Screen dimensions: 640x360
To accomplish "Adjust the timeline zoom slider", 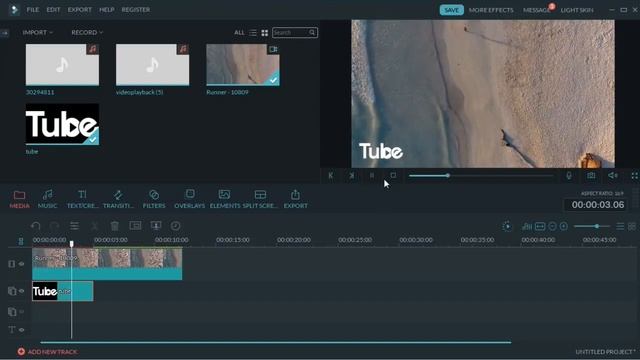I will (x=591, y=226).
